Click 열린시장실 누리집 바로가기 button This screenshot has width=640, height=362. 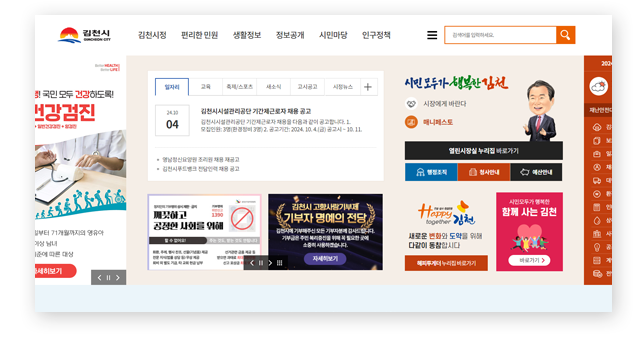pyautogui.click(x=484, y=151)
